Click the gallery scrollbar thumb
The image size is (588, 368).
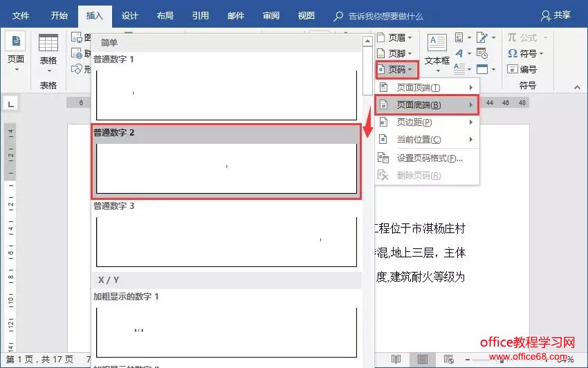[x=367, y=71]
